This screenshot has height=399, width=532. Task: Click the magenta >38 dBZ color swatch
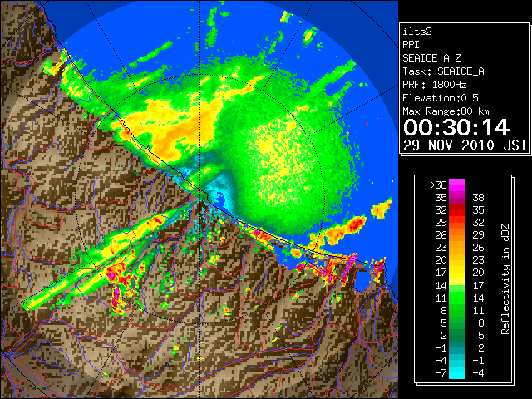coord(457,185)
